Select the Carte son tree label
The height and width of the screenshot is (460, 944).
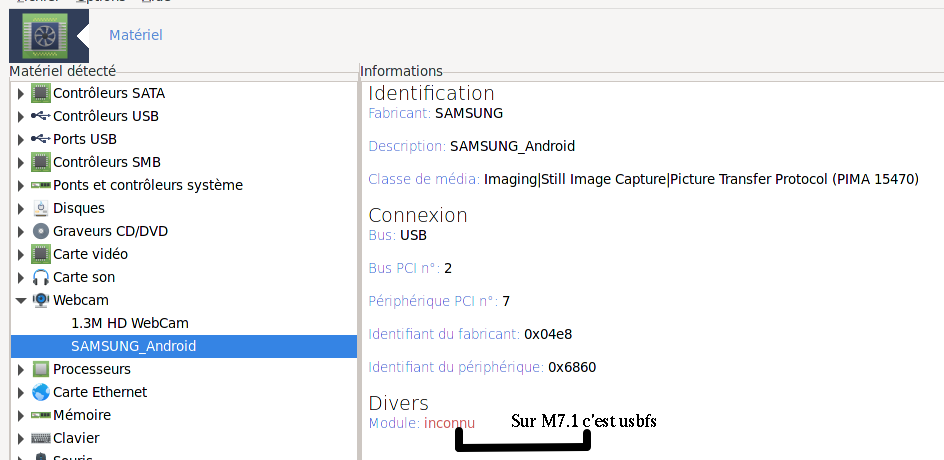84,277
